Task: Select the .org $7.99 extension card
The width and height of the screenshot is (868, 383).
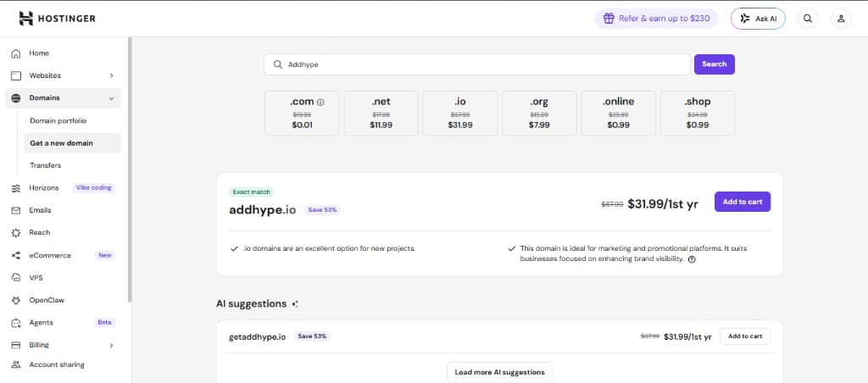Action: (x=539, y=114)
